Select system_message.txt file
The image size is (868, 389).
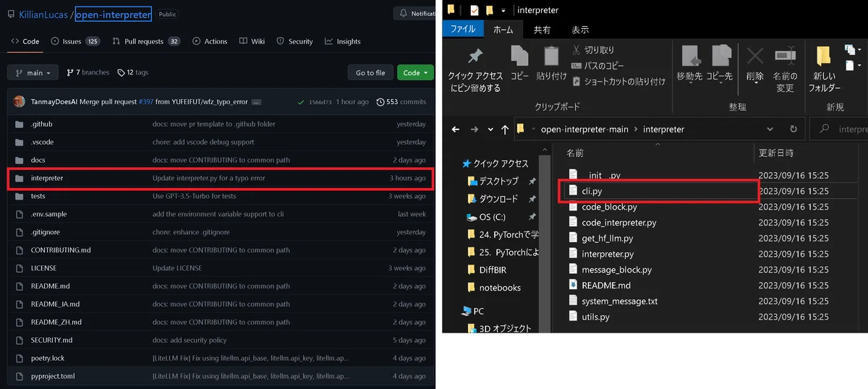pyautogui.click(x=619, y=301)
